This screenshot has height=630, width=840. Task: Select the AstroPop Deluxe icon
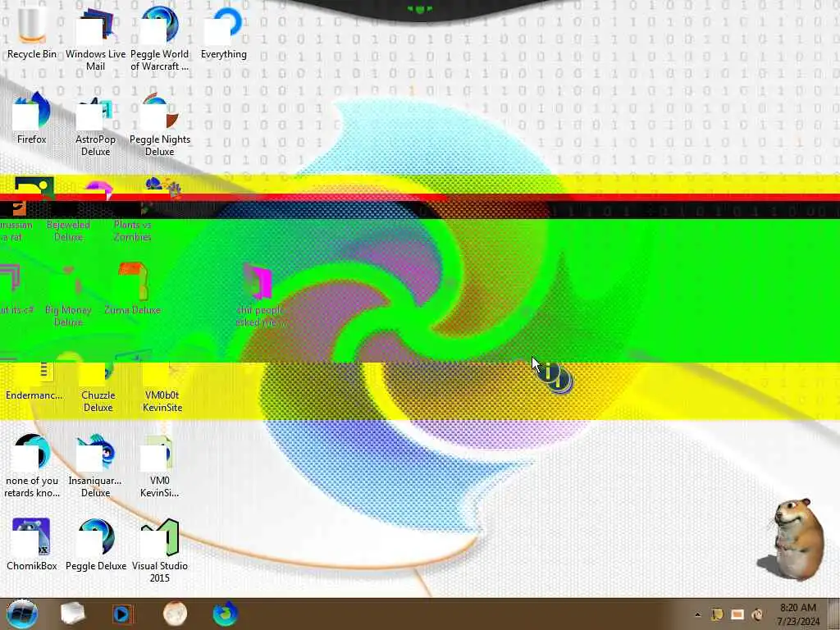(x=95, y=126)
